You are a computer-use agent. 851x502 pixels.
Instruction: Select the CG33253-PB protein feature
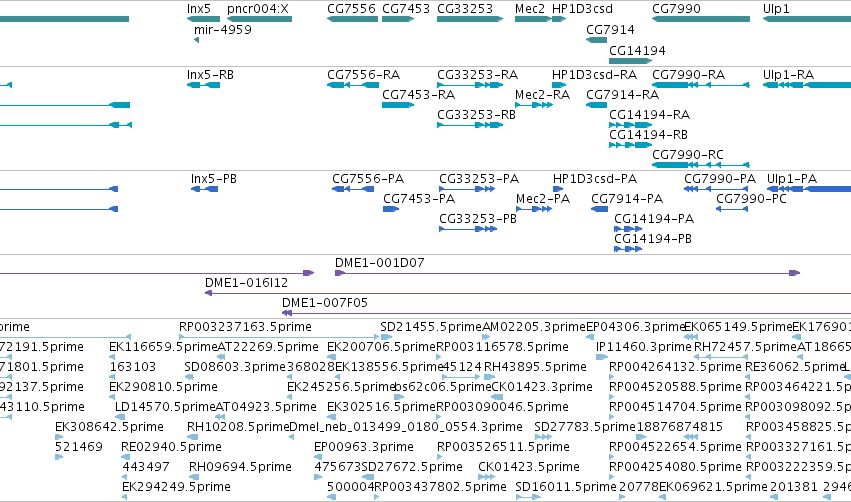click(x=468, y=229)
